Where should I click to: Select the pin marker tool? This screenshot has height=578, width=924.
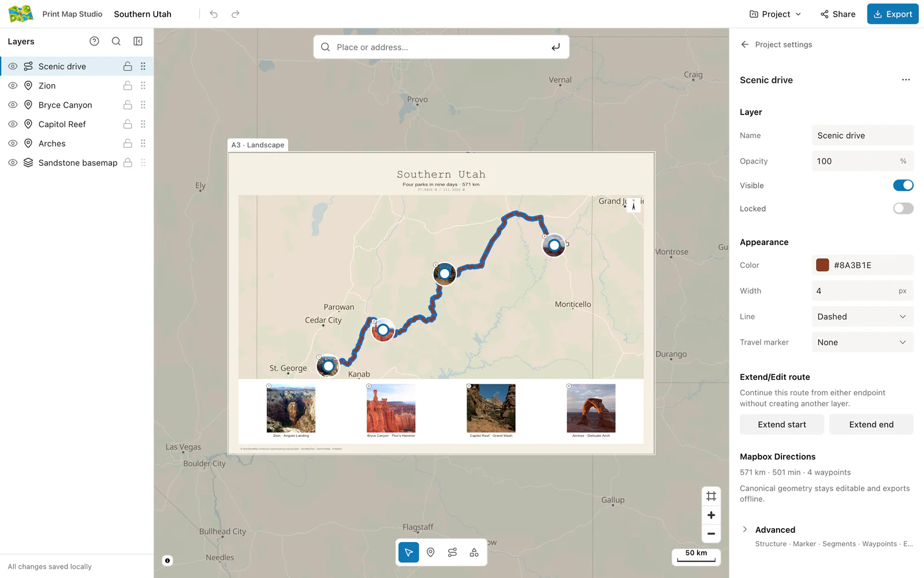431,553
